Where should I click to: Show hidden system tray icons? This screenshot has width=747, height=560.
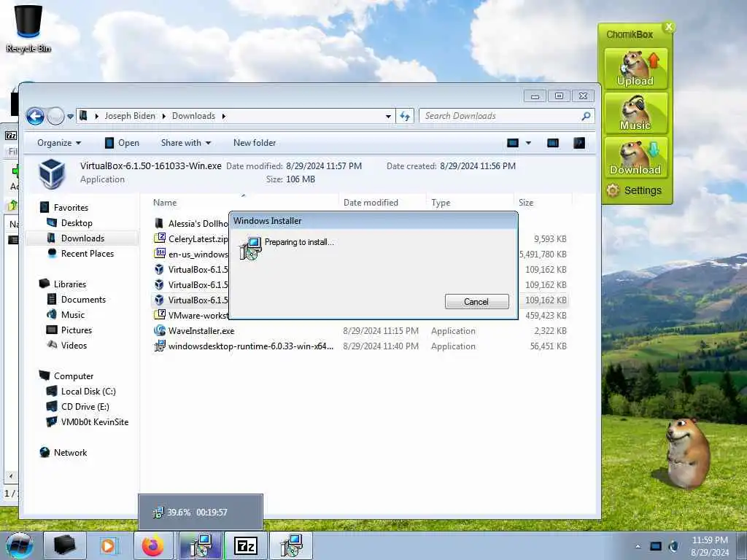point(638,546)
